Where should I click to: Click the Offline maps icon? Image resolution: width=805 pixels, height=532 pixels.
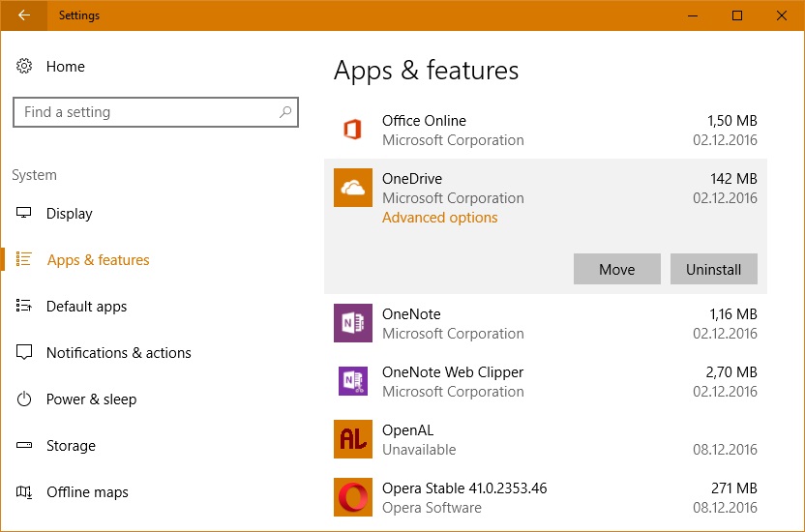click(23, 492)
